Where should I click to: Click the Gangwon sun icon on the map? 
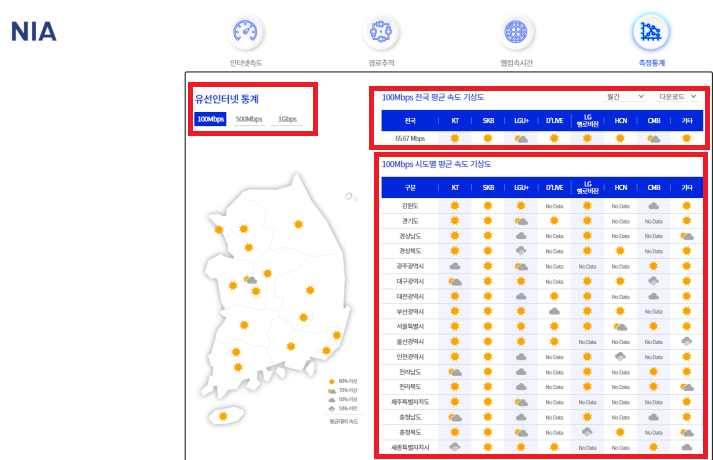point(298,224)
